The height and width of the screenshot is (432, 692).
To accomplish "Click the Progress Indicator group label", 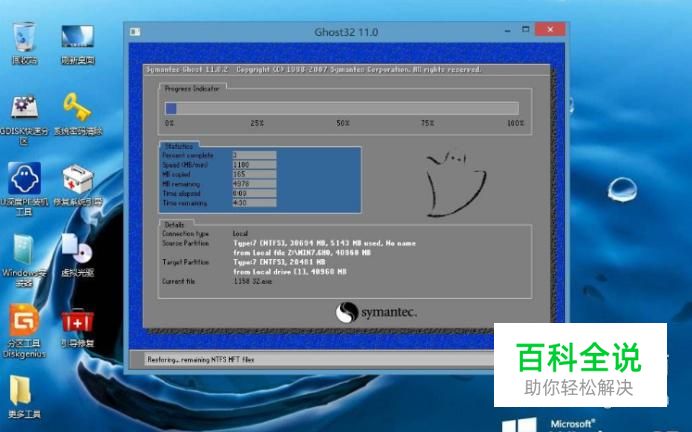I will coord(192,89).
